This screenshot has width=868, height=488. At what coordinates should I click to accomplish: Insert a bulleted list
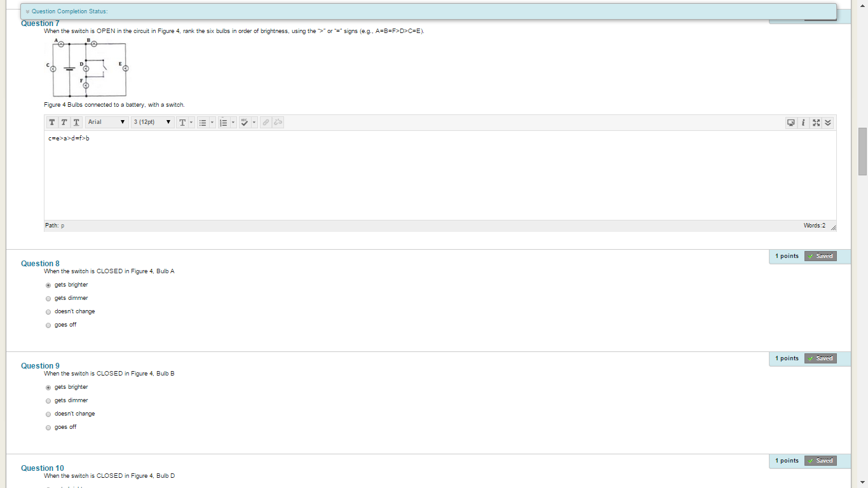coord(203,122)
